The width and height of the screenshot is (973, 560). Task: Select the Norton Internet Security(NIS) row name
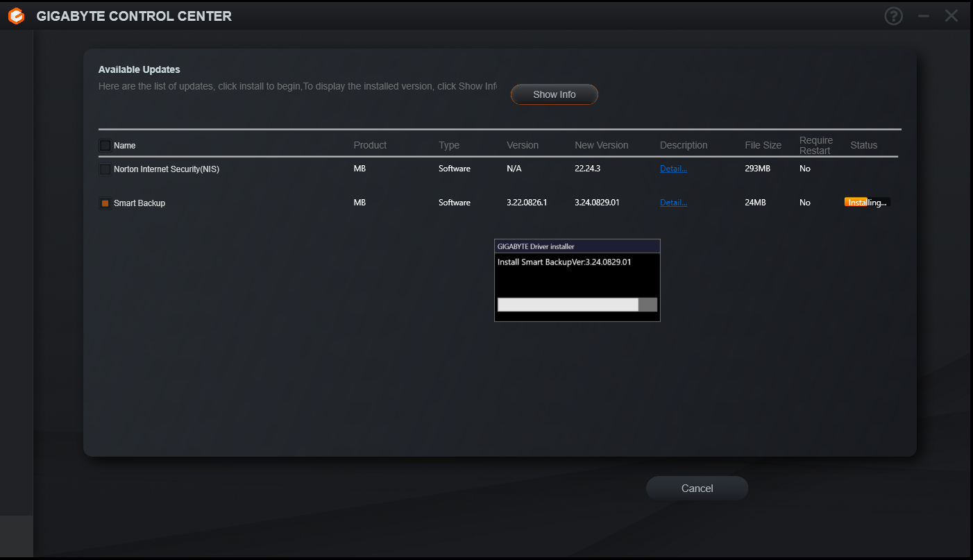[x=167, y=169]
